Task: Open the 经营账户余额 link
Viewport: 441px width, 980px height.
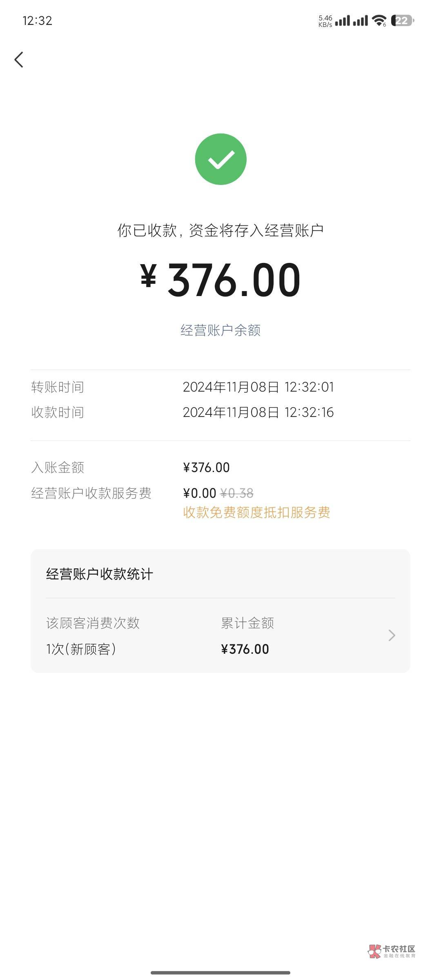Action: pos(220,330)
